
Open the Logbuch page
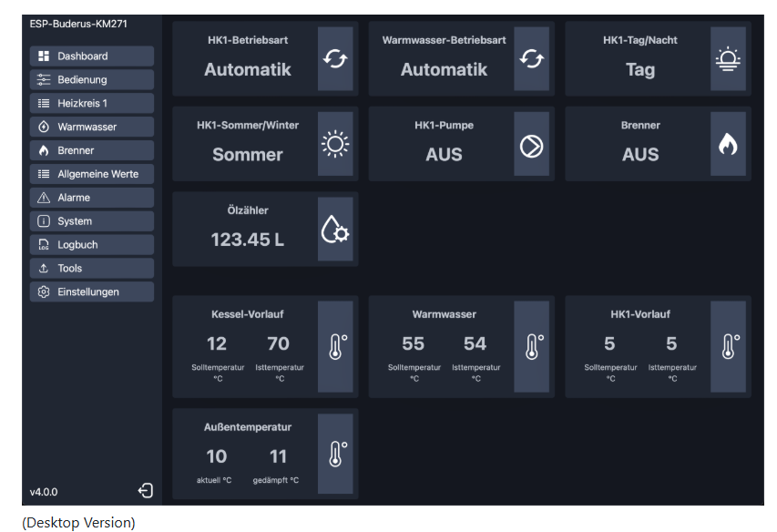(91, 245)
